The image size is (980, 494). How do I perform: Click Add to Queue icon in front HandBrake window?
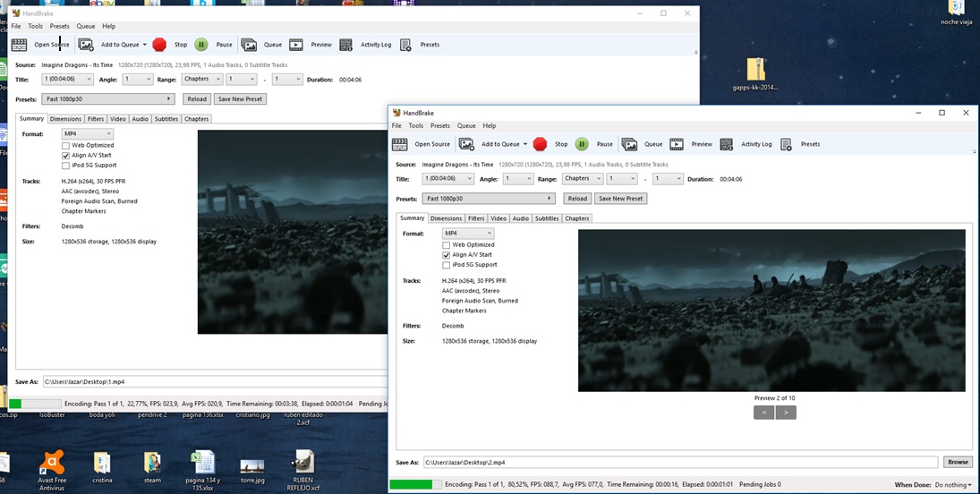467,144
